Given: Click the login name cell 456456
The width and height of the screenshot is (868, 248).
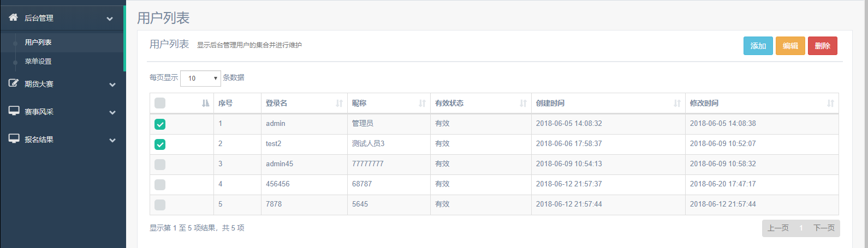Looking at the screenshot, I should pos(278,184).
